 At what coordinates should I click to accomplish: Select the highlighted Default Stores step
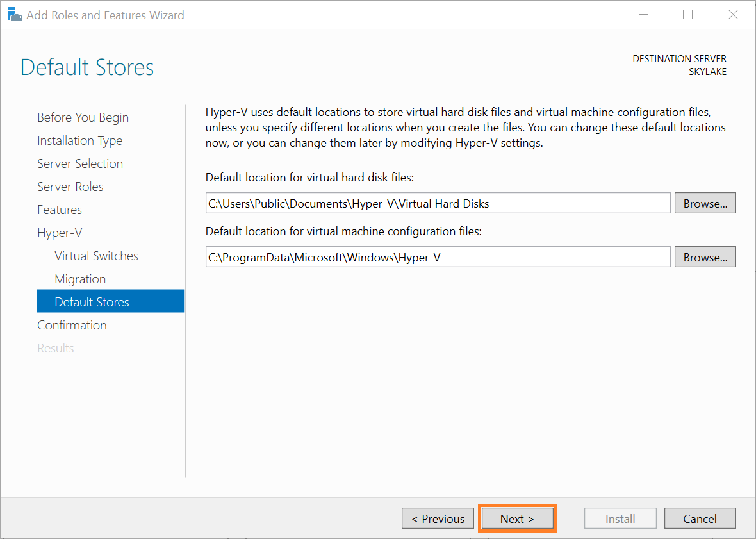pyautogui.click(x=110, y=301)
